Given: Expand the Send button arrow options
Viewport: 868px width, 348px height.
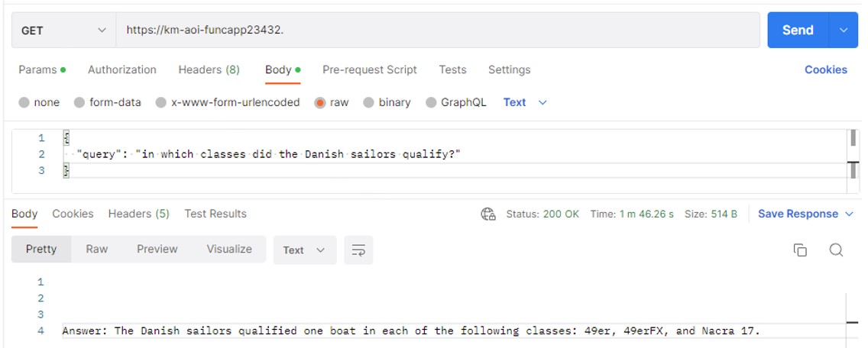Looking at the screenshot, I should click(843, 31).
